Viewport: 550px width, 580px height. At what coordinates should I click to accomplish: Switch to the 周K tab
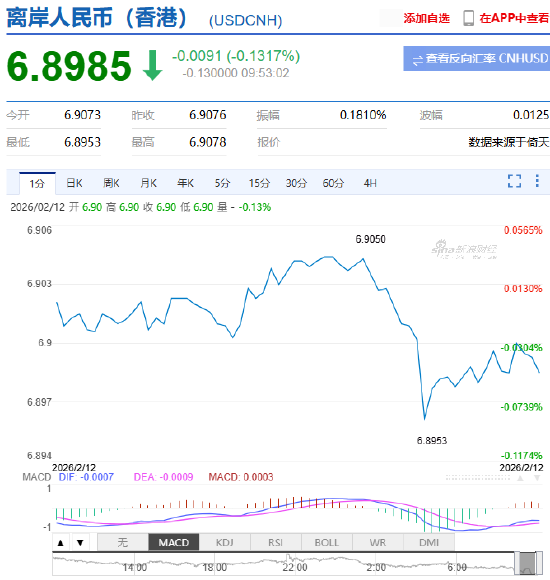coord(111,183)
